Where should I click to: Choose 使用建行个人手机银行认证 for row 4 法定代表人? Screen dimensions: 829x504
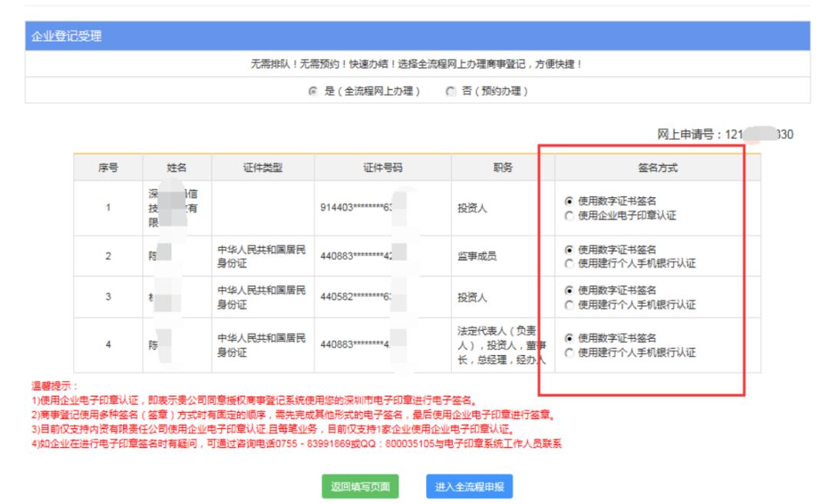coord(569,352)
